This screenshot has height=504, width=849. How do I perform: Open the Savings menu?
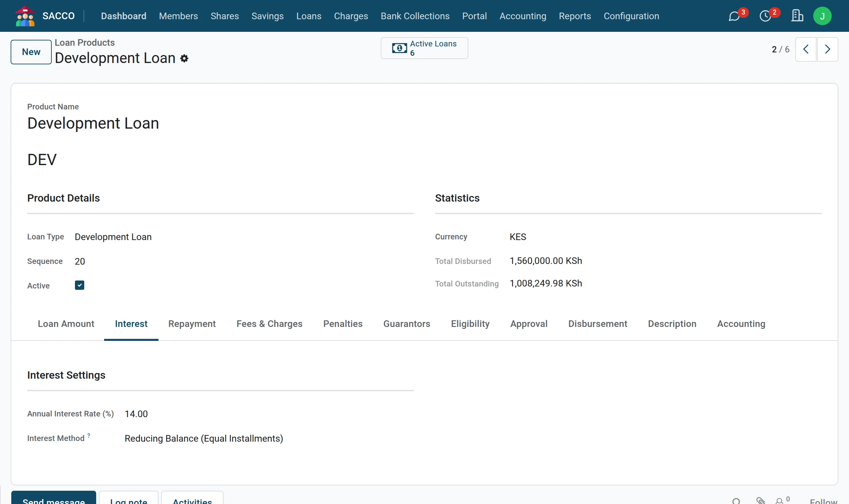tap(268, 16)
